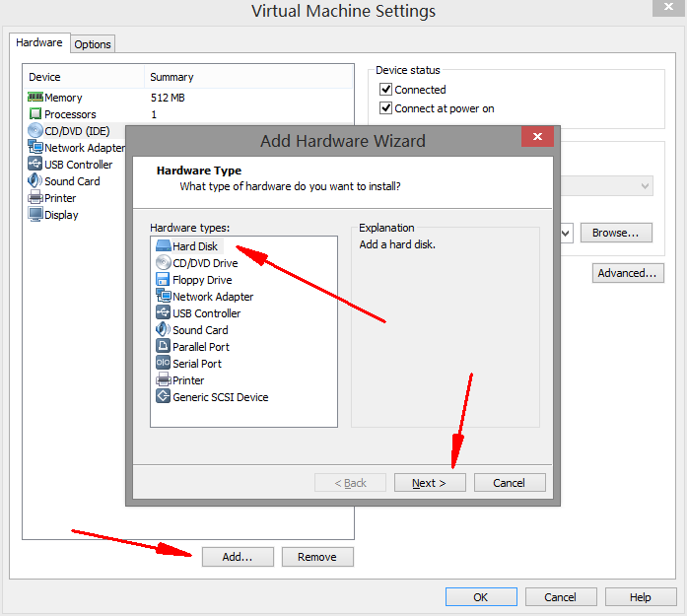Image resolution: width=687 pixels, height=616 pixels.
Task: Uncheck the Connected checkbox
Action: tap(385, 90)
